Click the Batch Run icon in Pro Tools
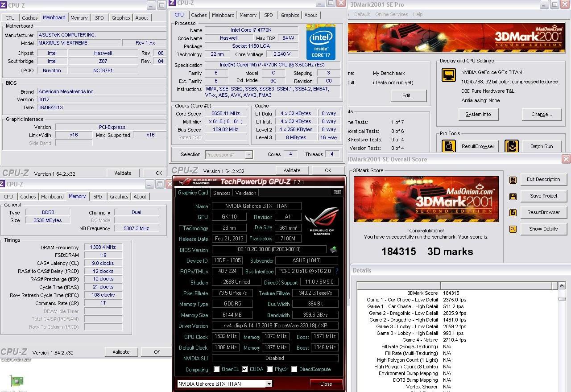 pyautogui.click(x=512, y=146)
